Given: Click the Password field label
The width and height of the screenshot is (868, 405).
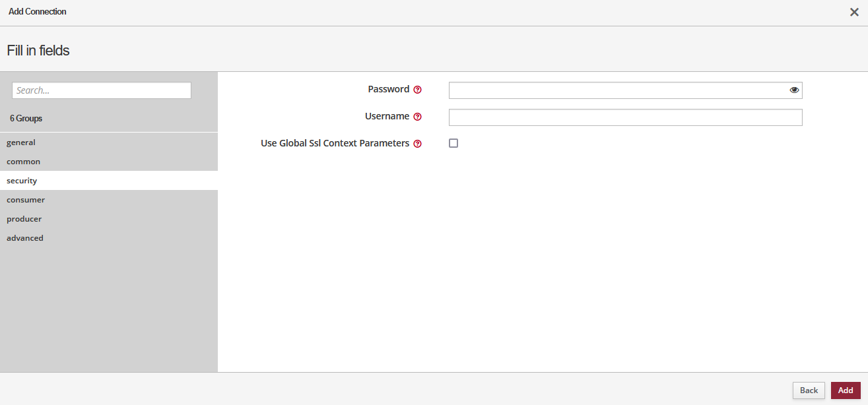Looking at the screenshot, I should click(388, 89).
